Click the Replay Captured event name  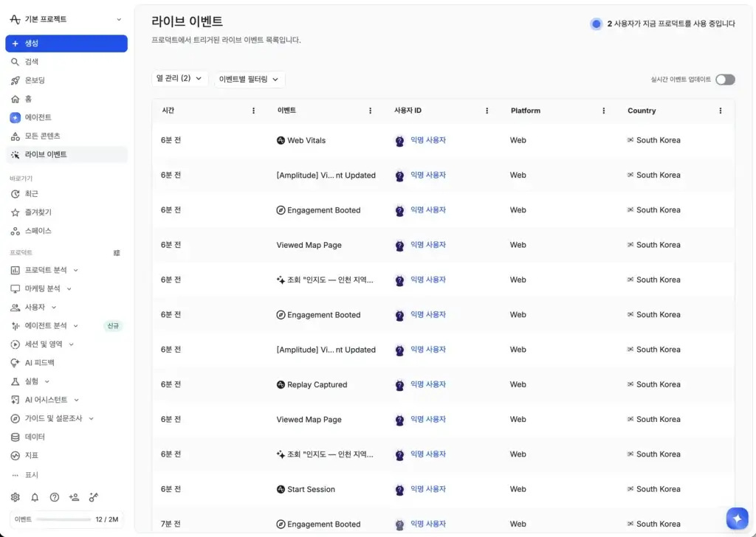(317, 384)
